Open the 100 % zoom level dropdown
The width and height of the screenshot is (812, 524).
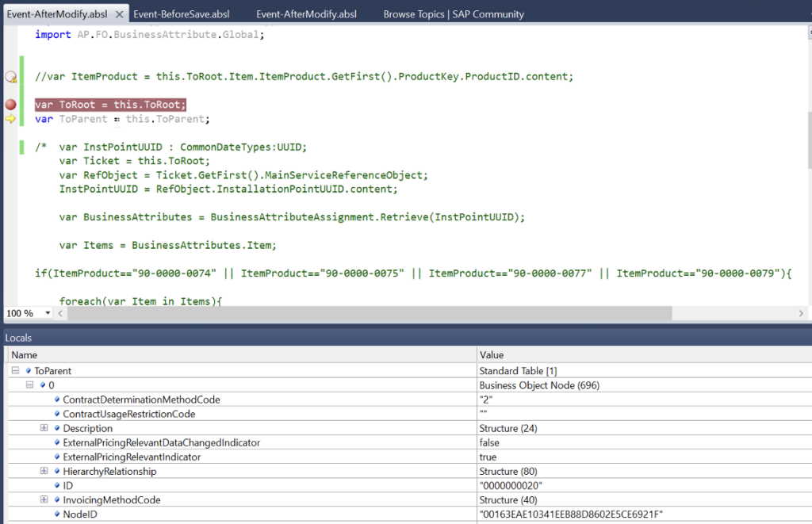click(x=48, y=313)
